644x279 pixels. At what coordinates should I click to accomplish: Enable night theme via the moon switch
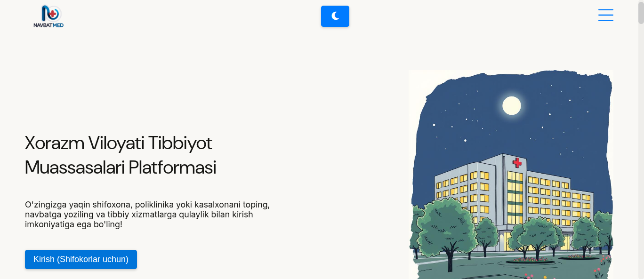[x=335, y=16]
